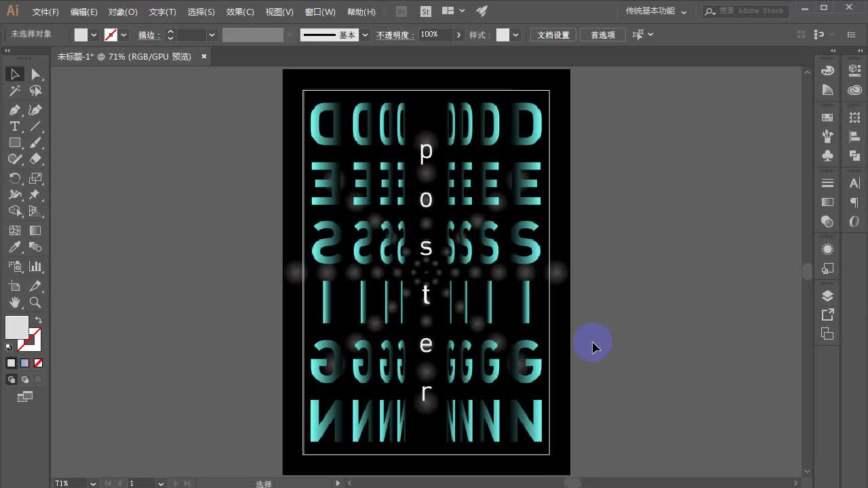
Task: Click the 文档设置 button
Action: point(553,35)
